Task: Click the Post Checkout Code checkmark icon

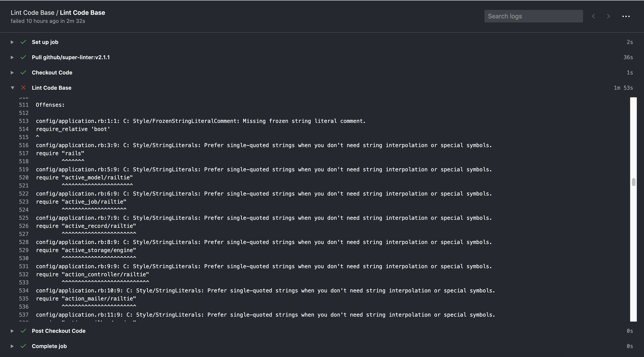Action: (23, 331)
